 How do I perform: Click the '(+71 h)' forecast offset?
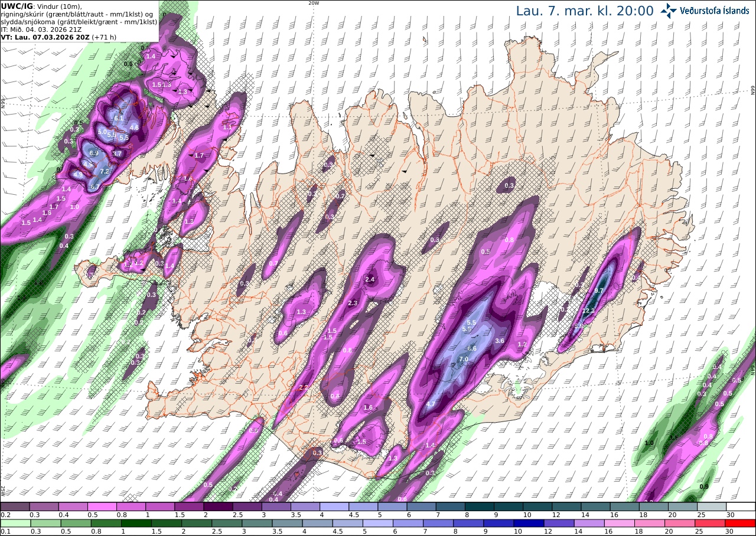104,37
